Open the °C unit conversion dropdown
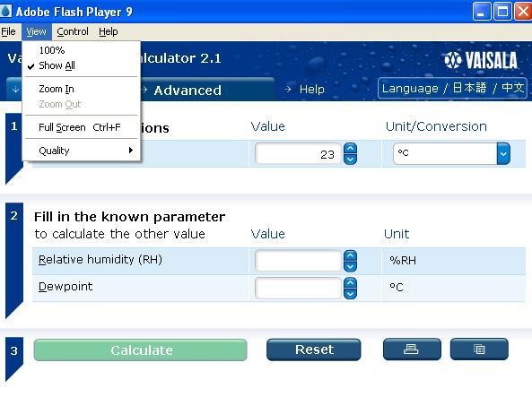 click(503, 153)
